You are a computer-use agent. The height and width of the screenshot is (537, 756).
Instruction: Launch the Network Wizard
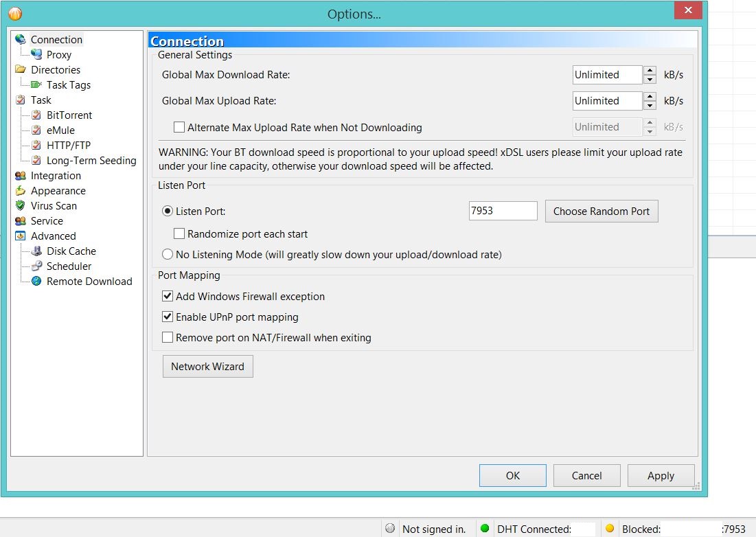pyautogui.click(x=207, y=367)
